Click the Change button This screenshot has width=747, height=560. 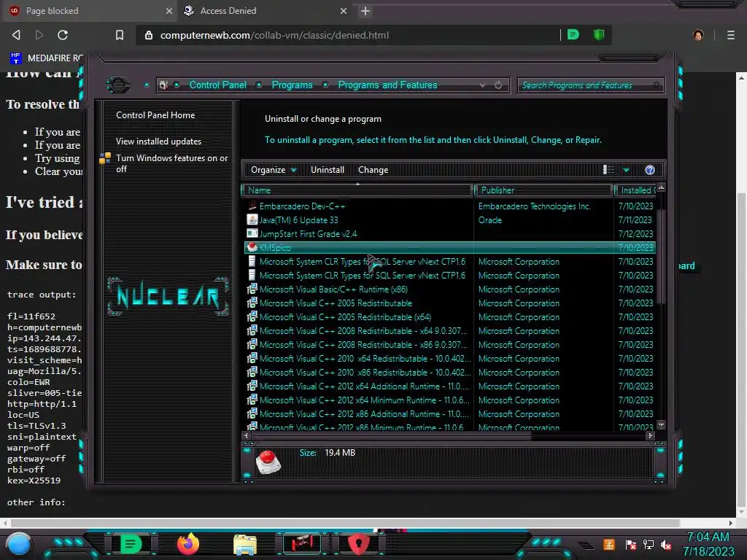[x=373, y=170]
